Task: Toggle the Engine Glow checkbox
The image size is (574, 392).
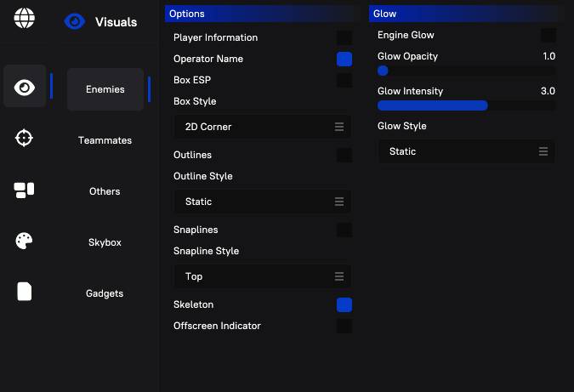Action: 548,35
